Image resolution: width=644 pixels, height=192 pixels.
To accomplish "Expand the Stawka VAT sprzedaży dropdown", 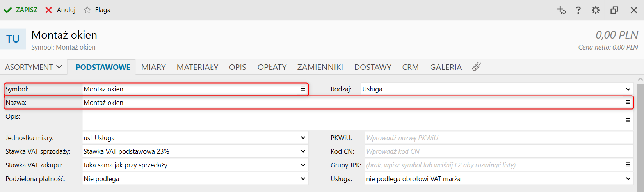I will [x=303, y=151].
